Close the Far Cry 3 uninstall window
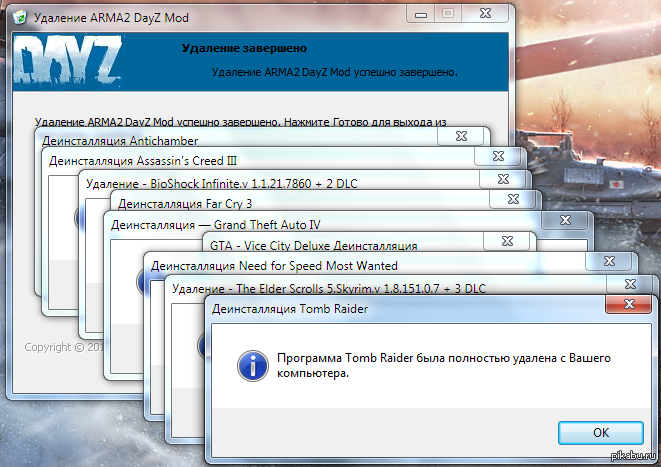The width and height of the screenshot is (661, 467). coord(513,199)
